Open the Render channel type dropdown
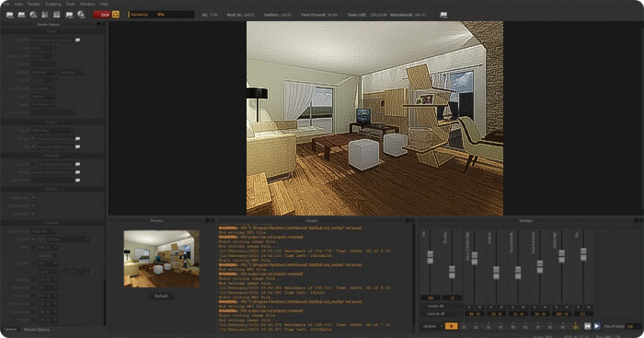644x338 pixels. tap(68, 239)
